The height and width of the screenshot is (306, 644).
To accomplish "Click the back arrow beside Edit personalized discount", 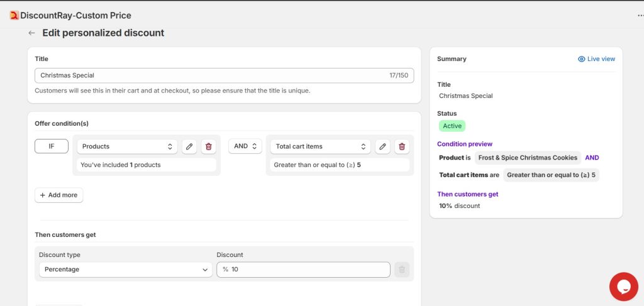I will [x=31, y=33].
